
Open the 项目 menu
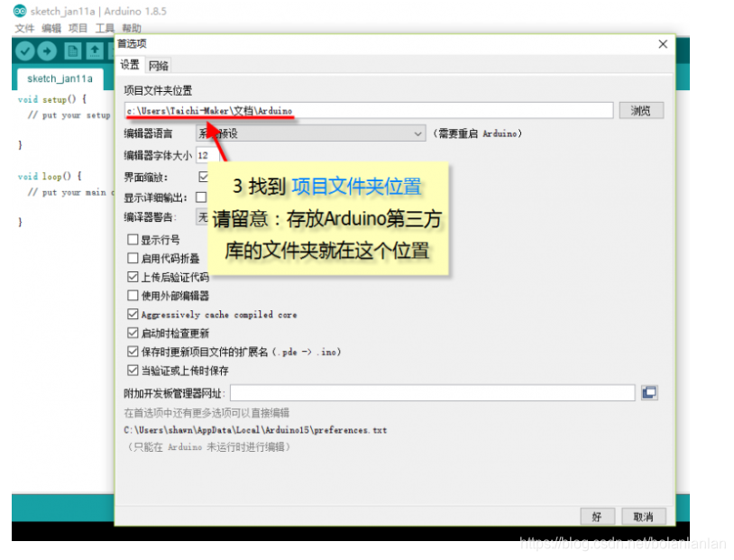pyautogui.click(x=78, y=28)
